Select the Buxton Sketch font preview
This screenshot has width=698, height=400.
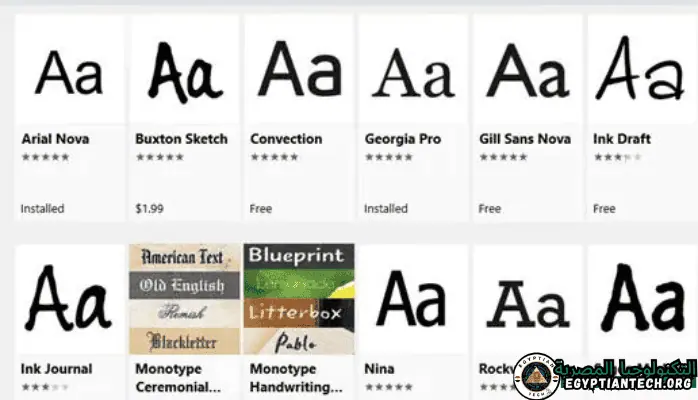183,71
